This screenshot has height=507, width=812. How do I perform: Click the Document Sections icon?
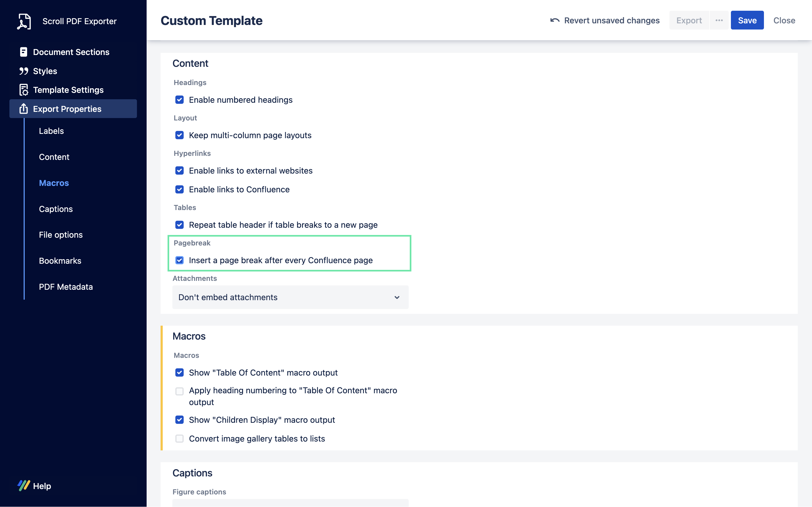point(23,52)
